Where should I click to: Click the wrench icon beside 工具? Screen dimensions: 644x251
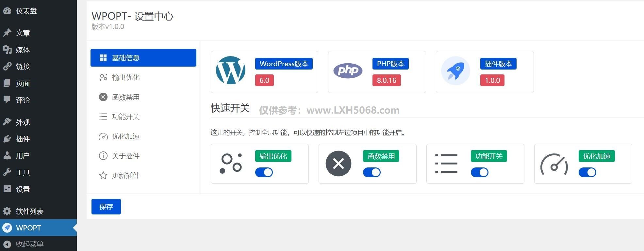pyautogui.click(x=7, y=172)
